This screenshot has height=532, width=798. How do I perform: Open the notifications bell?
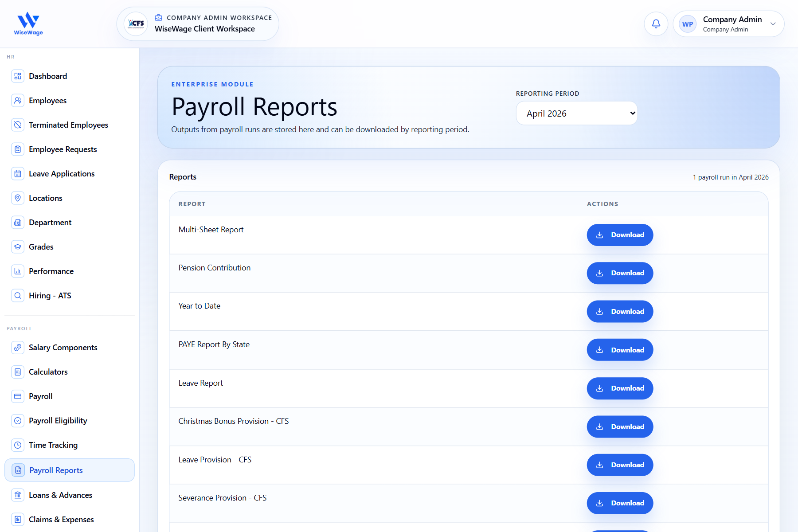656,24
